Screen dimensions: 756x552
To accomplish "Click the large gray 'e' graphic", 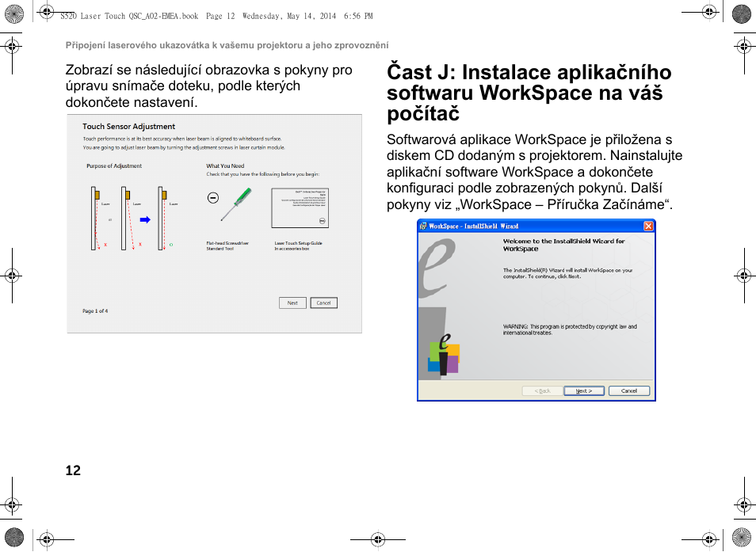I will coord(437,269).
